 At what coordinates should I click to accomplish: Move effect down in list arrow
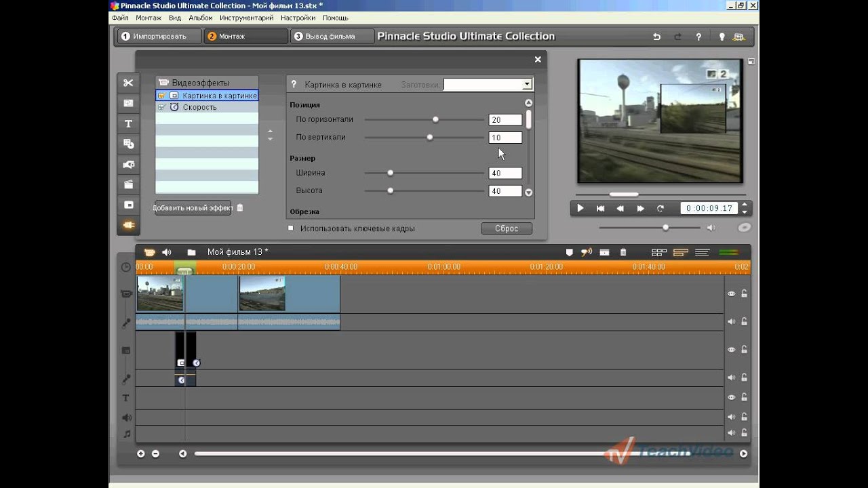pos(271,139)
